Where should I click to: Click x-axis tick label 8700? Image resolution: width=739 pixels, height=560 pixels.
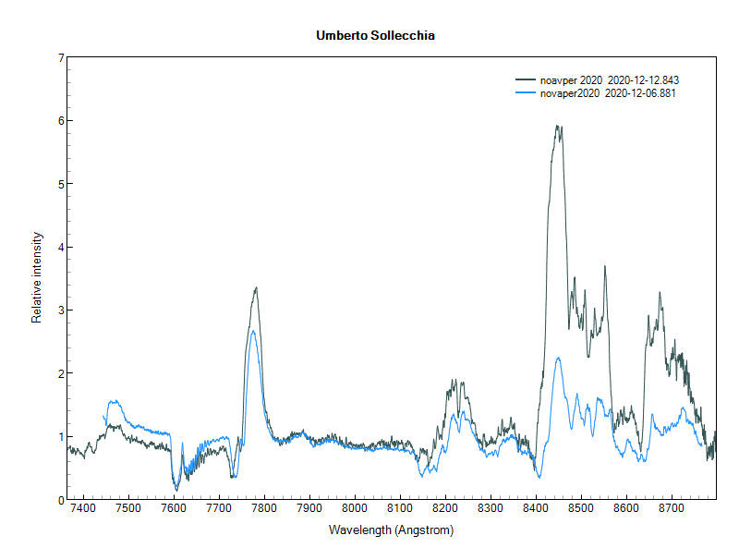[672, 508]
